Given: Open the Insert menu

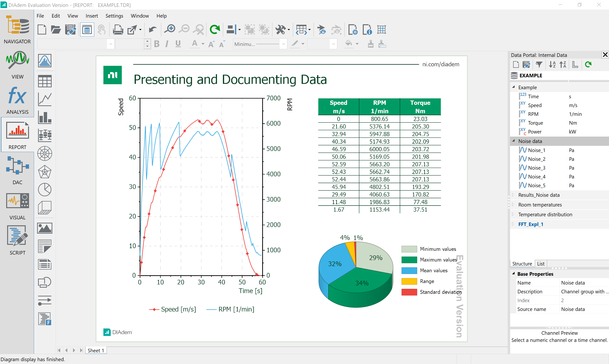Looking at the screenshot, I should tap(92, 16).
